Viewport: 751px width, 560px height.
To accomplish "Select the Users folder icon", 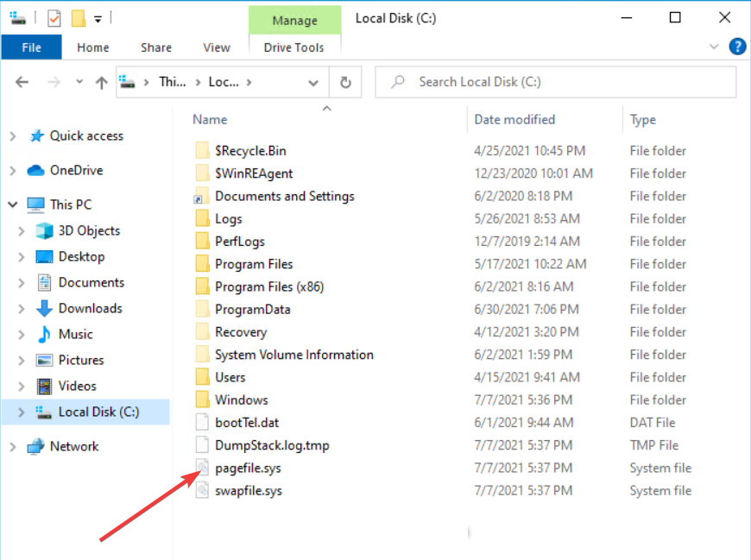I will (202, 377).
